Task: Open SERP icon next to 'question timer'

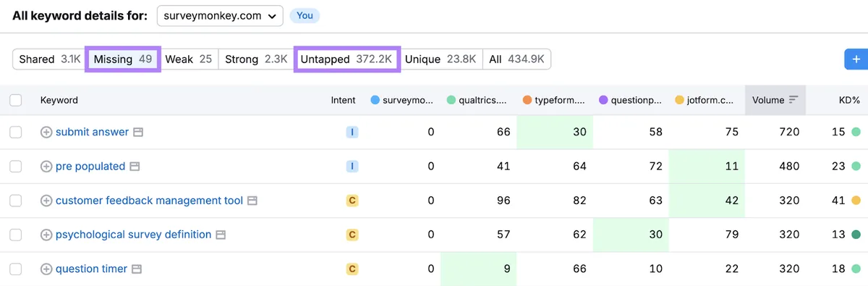Action: click(137, 269)
